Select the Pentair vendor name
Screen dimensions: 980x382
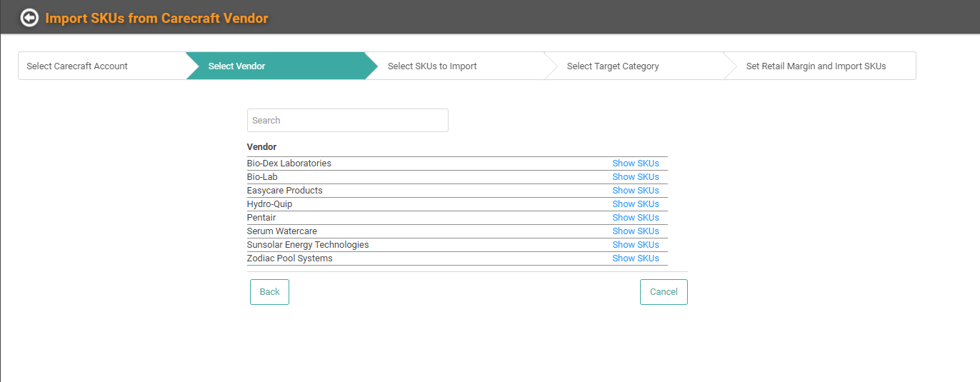(261, 218)
